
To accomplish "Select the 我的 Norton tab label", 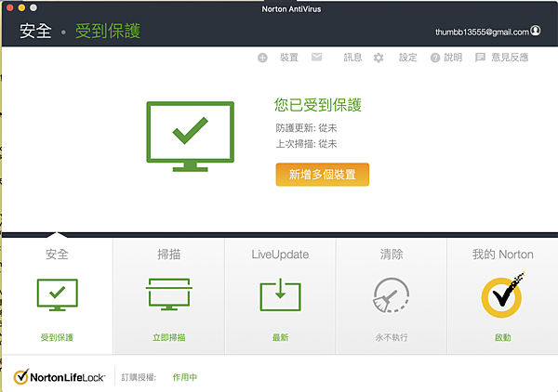I will [502, 255].
